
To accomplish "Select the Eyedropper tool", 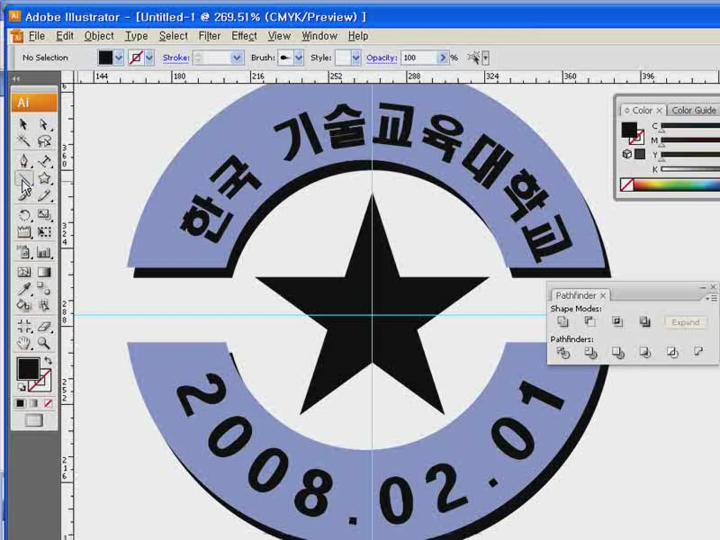I will coord(24,288).
